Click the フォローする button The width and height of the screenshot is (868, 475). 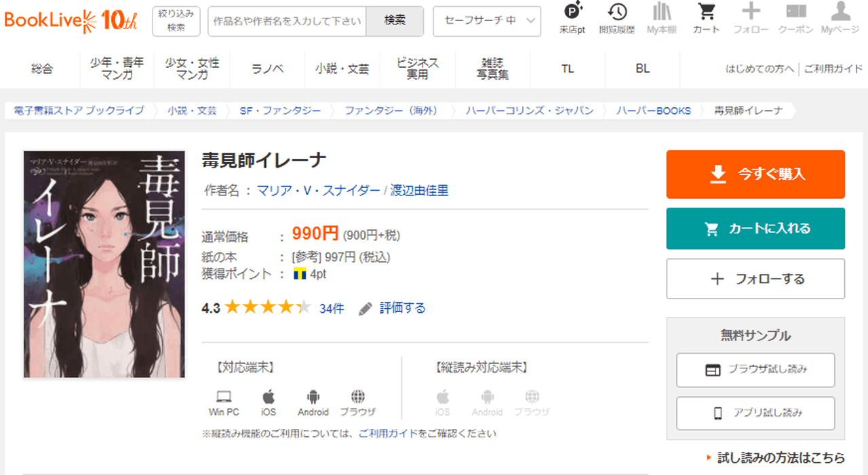tap(755, 279)
